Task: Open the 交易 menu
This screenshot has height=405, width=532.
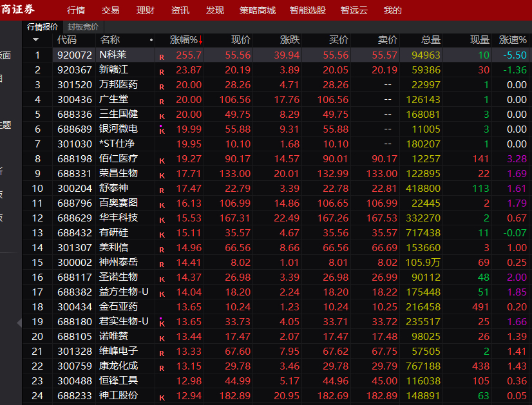Action: [x=111, y=10]
